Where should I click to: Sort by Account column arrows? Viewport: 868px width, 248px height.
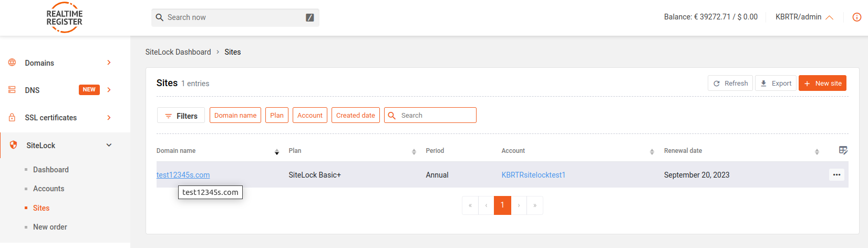pyautogui.click(x=652, y=152)
